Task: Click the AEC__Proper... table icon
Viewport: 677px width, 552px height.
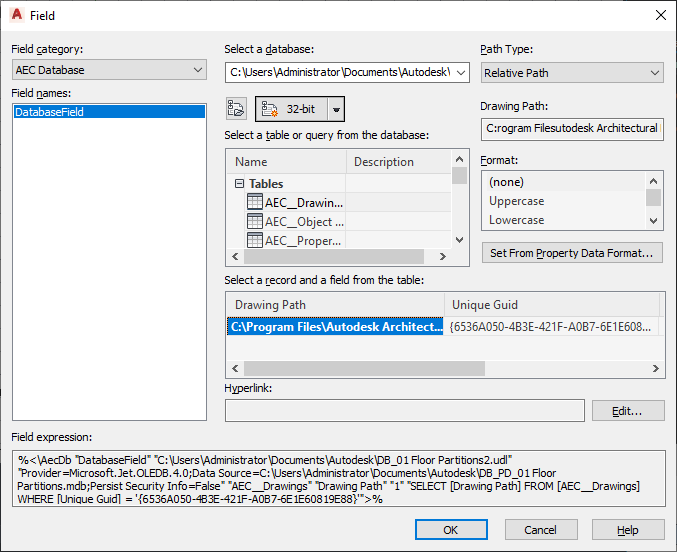Action: [255, 240]
